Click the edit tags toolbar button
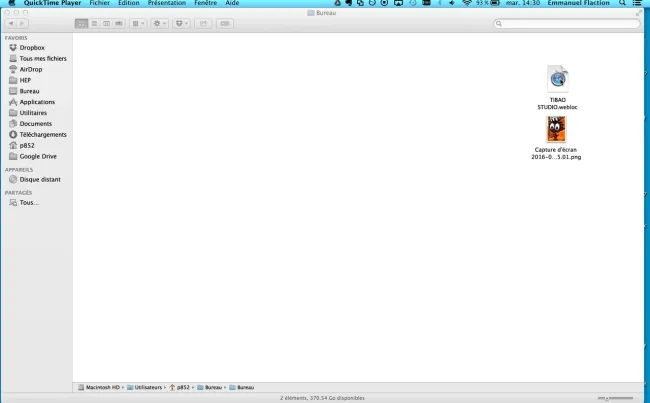 coord(225,24)
